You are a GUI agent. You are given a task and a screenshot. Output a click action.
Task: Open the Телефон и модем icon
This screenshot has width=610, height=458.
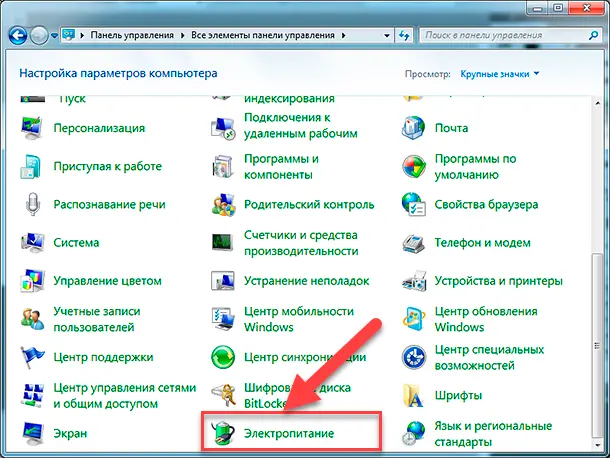tap(413, 244)
